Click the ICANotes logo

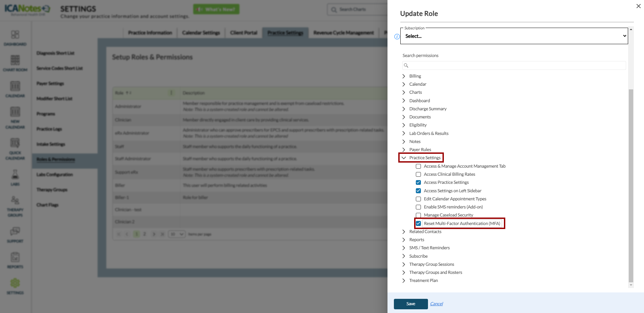point(27,9)
